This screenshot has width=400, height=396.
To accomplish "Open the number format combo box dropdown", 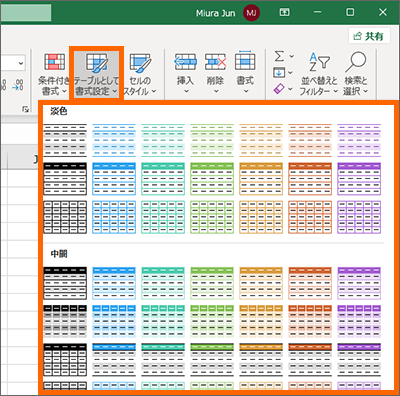I will pyautogui.click(x=21, y=63).
